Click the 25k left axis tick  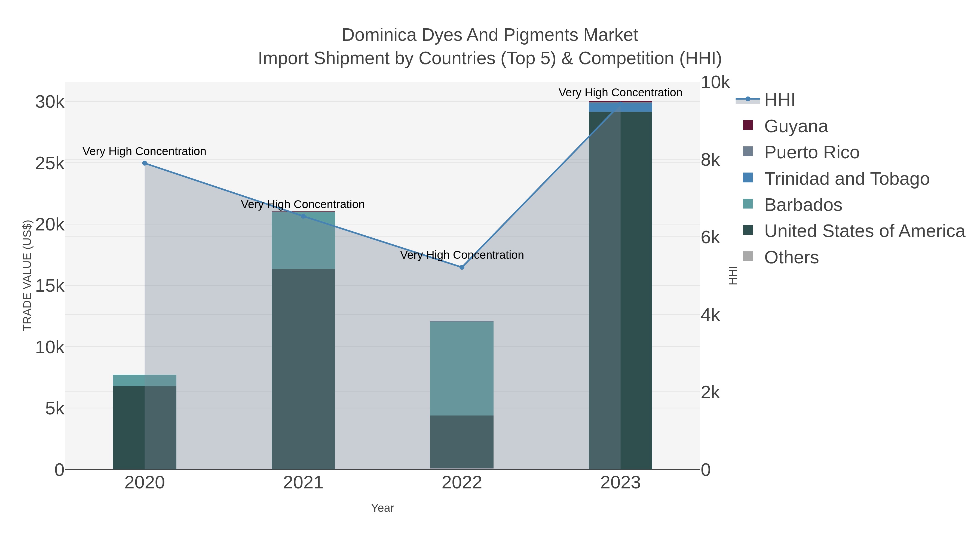coord(50,164)
